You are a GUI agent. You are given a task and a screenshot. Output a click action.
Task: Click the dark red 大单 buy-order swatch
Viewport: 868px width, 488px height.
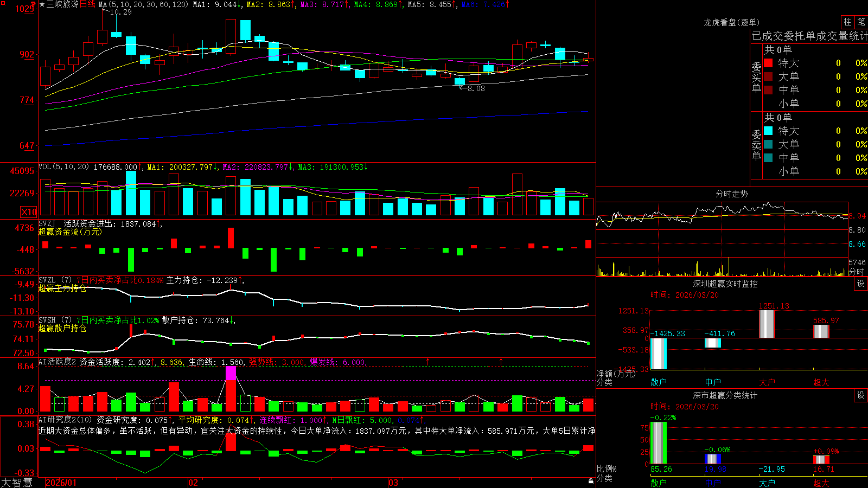click(768, 76)
